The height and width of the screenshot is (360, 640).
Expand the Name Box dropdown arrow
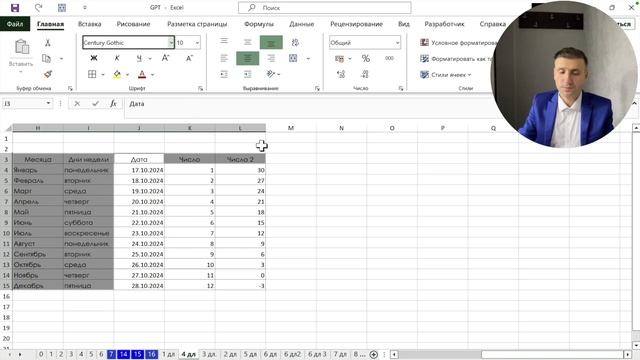pos(48,104)
